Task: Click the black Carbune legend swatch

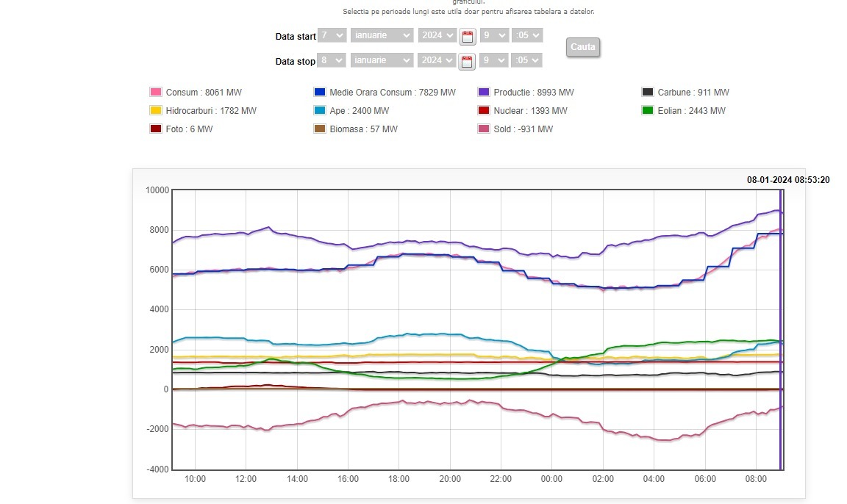Action: tap(648, 93)
